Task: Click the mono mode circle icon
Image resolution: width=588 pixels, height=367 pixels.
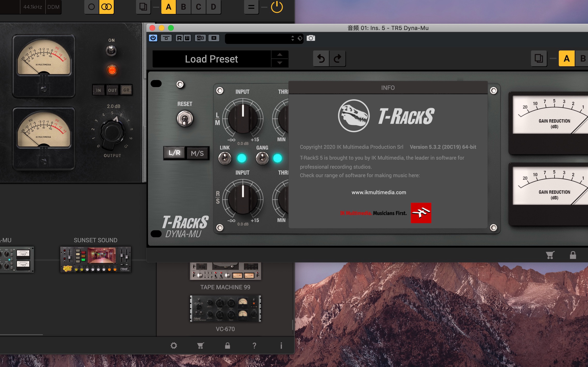Action: click(x=92, y=7)
